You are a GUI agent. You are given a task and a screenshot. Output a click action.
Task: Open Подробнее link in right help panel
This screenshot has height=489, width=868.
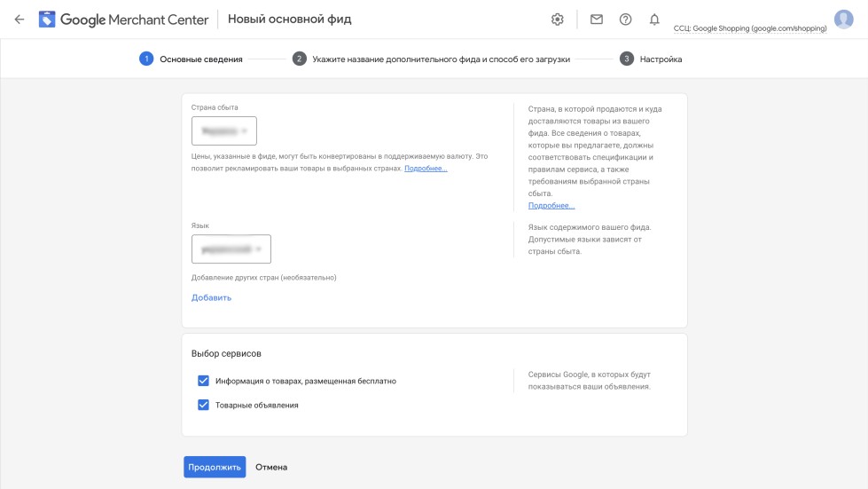(x=550, y=205)
